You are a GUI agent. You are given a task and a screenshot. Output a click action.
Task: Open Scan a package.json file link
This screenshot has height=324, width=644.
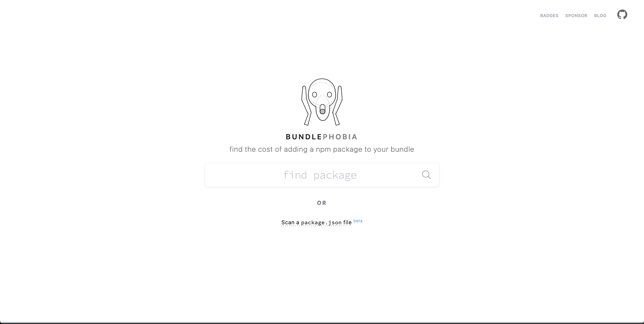pos(316,222)
